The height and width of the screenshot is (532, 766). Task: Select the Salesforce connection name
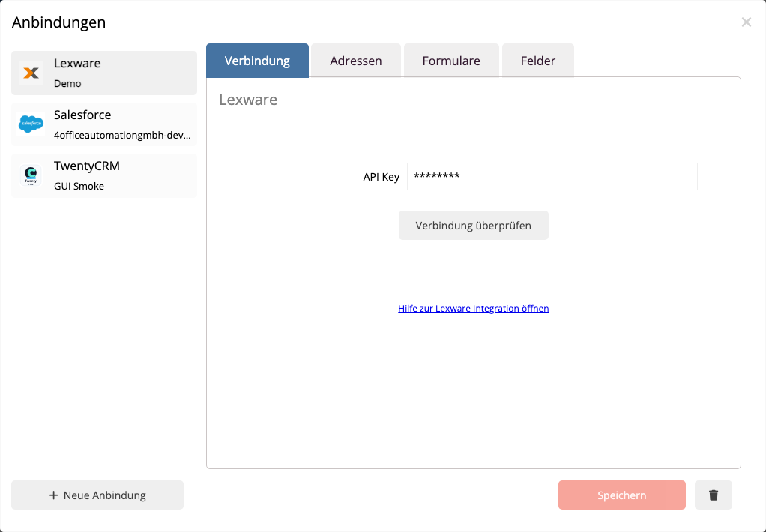pos(82,115)
